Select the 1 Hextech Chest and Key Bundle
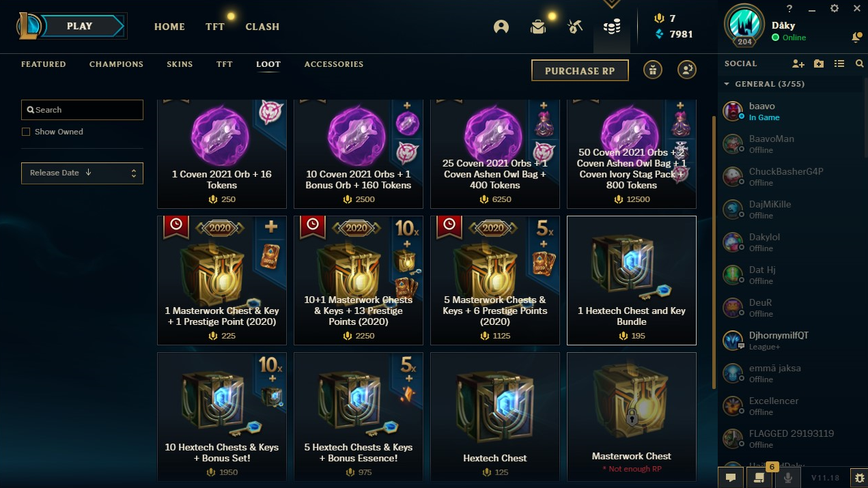Image resolution: width=868 pixels, height=488 pixels. tap(632, 281)
